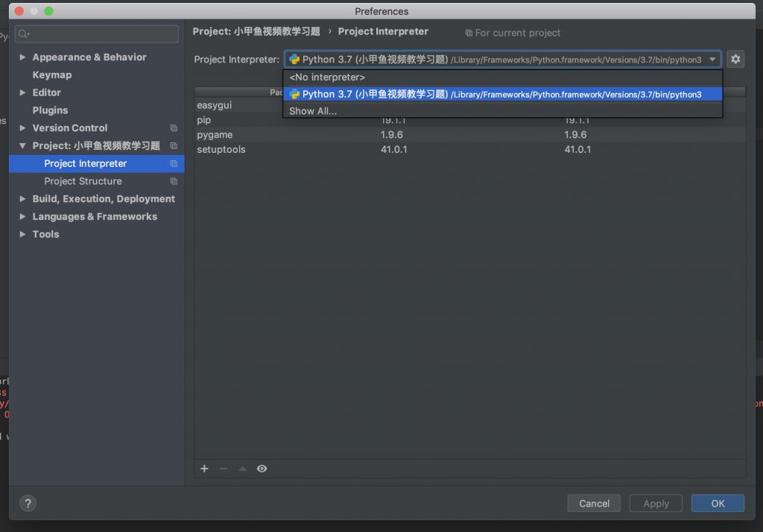Viewport: 763px width, 532px height.
Task: Expand the Languages & Frameworks section
Action: pyautogui.click(x=23, y=217)
